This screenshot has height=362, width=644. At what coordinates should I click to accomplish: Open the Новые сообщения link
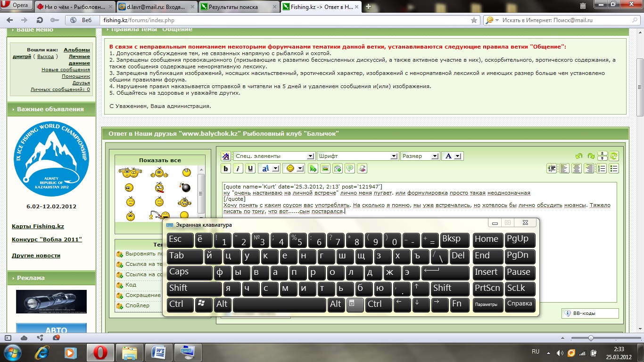point(66,70)
